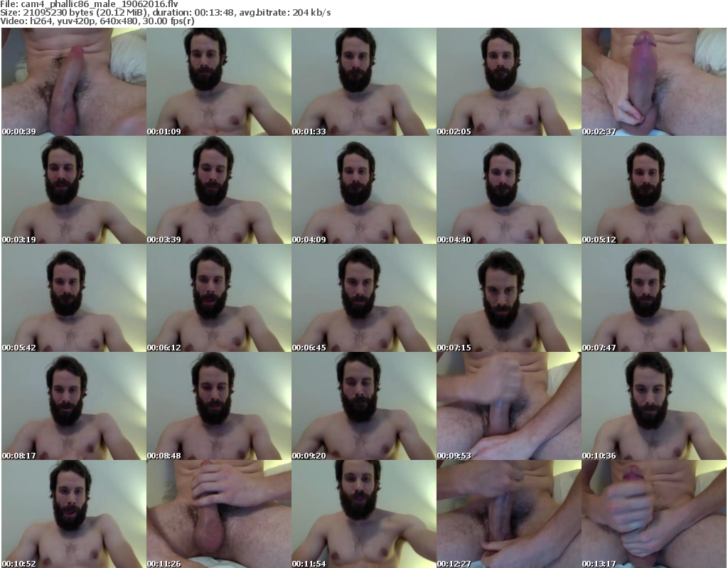Select the 'Size: 21095230 bytes' info line
728x568 pixels.
click(x=165, y=13)
